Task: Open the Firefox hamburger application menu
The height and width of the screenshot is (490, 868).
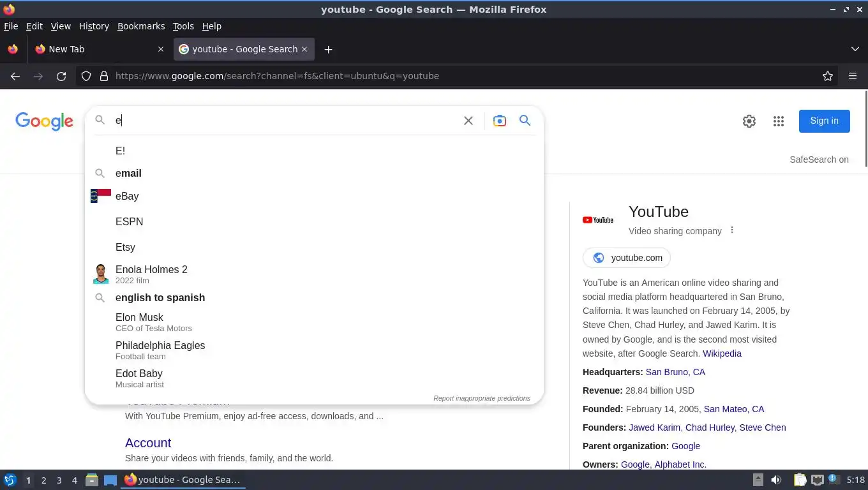Action: pos(853,76)
